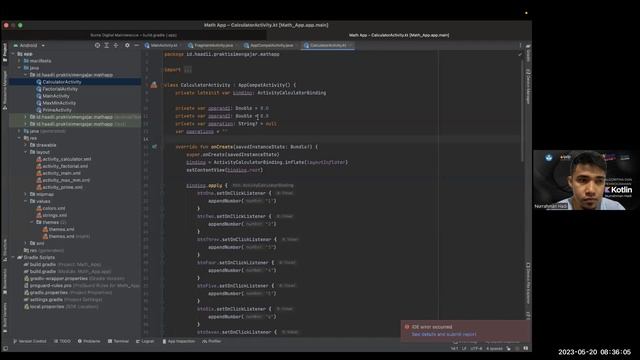Switch to CalculatorActivity.kt editor tab
The height and width of the screenshot is (360, 640).
pyautogui.click(x=328, y=45)
